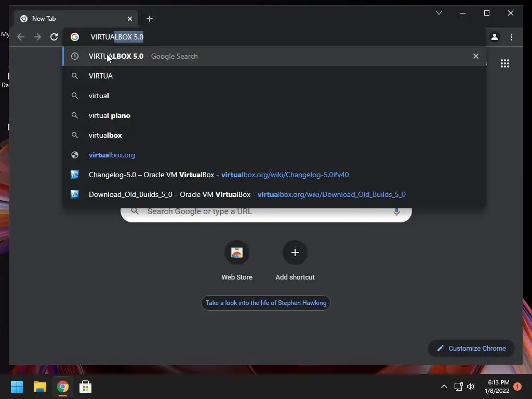Image resolution: width=532 pixels, height=399 pixels.
Task: Select the virtualbox search suggestion
Action: point(274,135)
